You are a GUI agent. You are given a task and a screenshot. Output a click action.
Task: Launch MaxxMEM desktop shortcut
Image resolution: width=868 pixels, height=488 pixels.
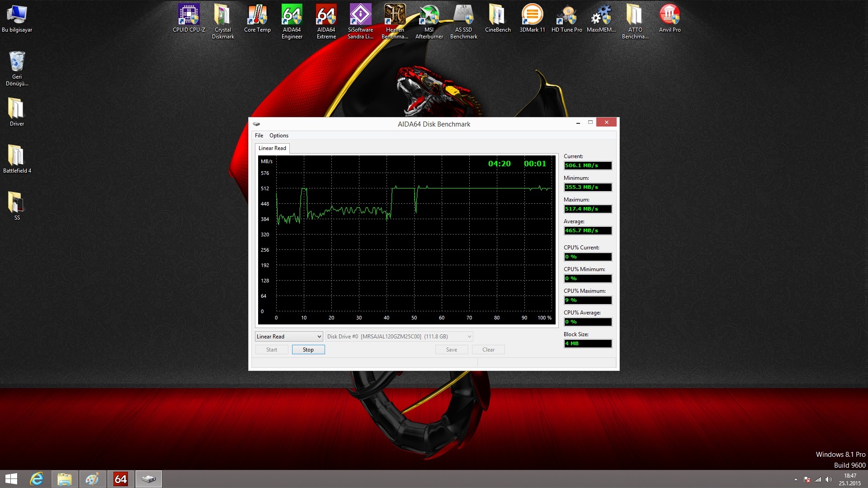601,19
